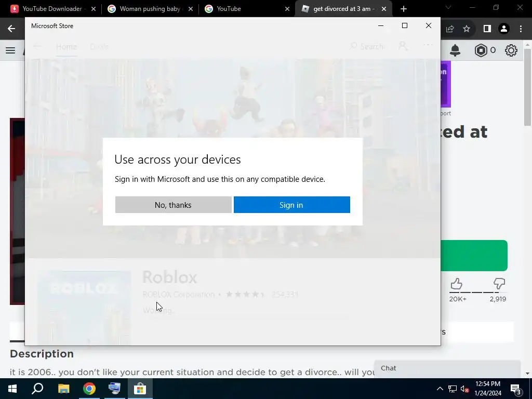Image resolution: width=532 pixels, height=399 pixels.
Task: Like the game with thumbs up
Action: click(456, 284)
